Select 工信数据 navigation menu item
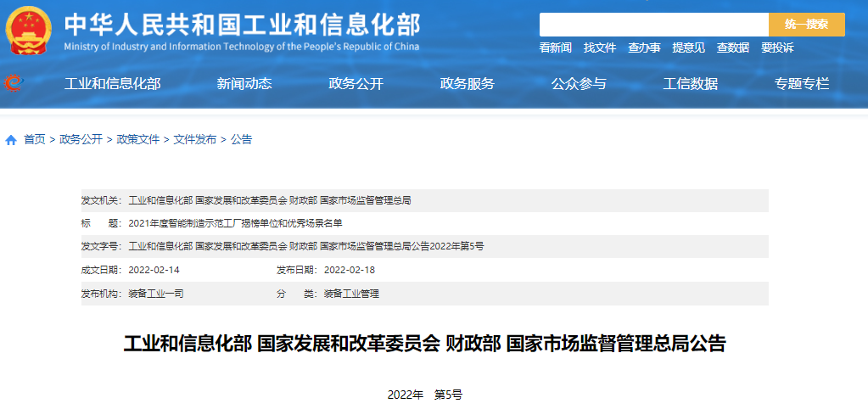Screen dimensions: 868x409 tap(691, 84)
